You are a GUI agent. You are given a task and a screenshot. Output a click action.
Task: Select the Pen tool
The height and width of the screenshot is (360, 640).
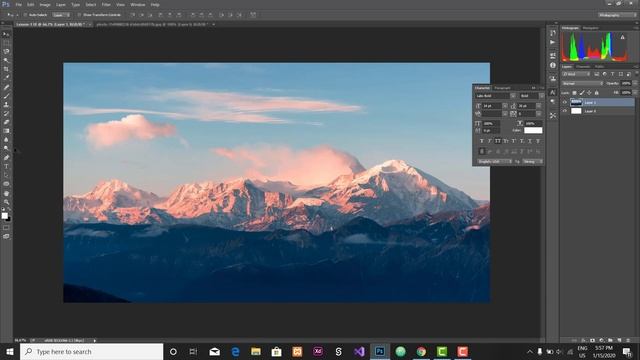(x=6, y=158)
